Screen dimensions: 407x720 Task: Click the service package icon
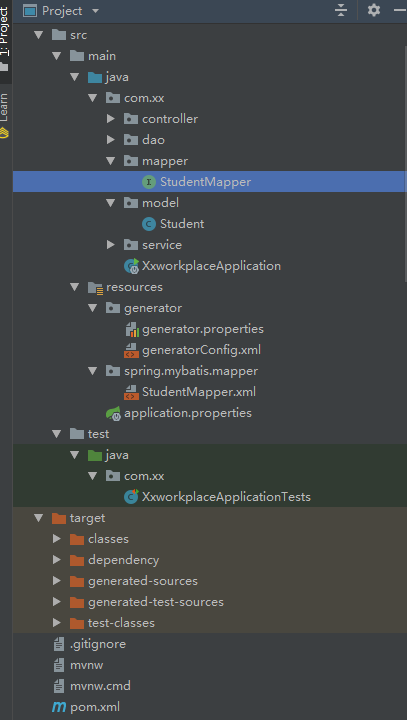coord(131,245)
